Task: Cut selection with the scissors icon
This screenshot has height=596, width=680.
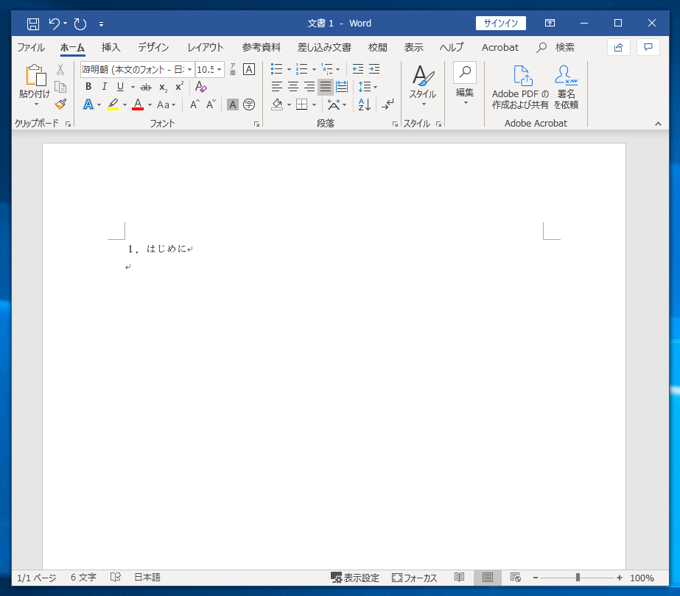Action: tap(60, 69)
